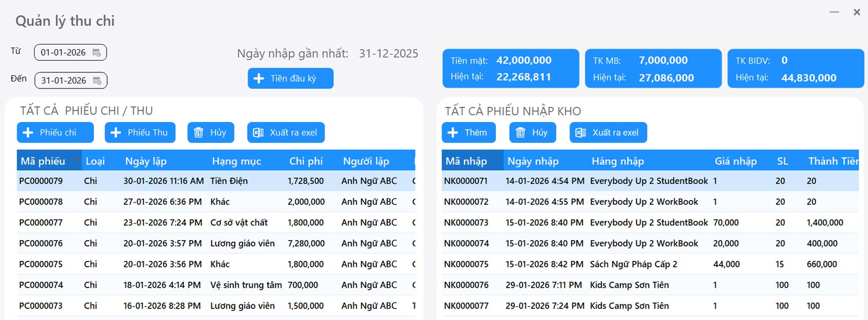The height and width of the screenshot is (320, 868).
Task: Create new Phiếu chi voucher
Action: 55,133
